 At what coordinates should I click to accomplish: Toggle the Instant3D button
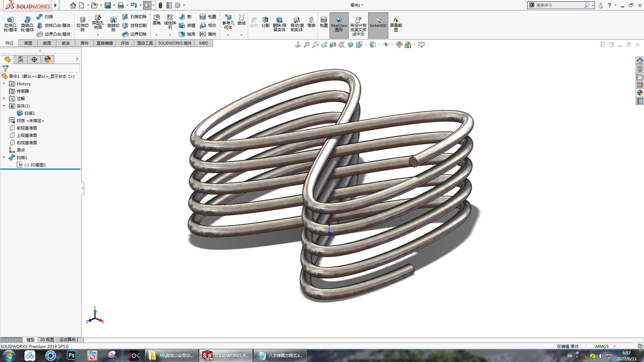(x=378, y=25)
